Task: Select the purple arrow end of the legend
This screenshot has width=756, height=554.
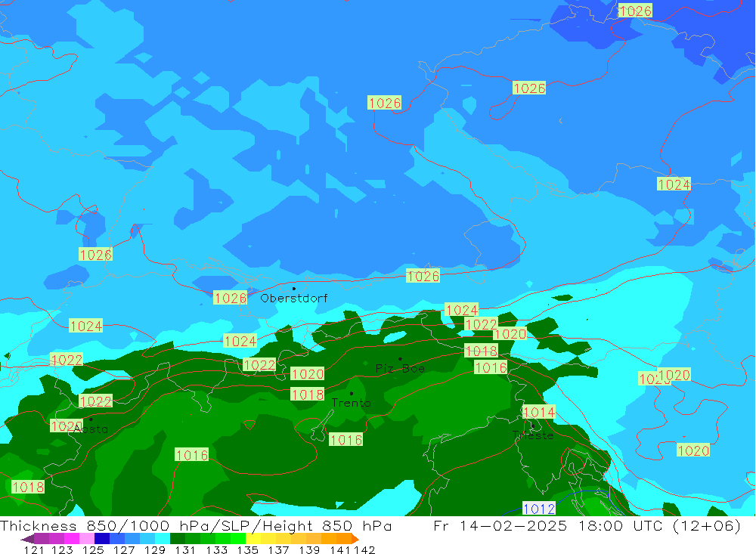Action: (x=27, y=539)
